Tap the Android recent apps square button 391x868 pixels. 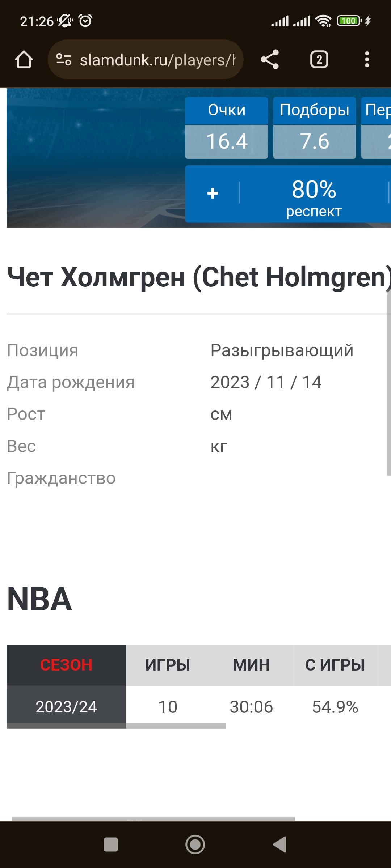click(x=111, y=844)
